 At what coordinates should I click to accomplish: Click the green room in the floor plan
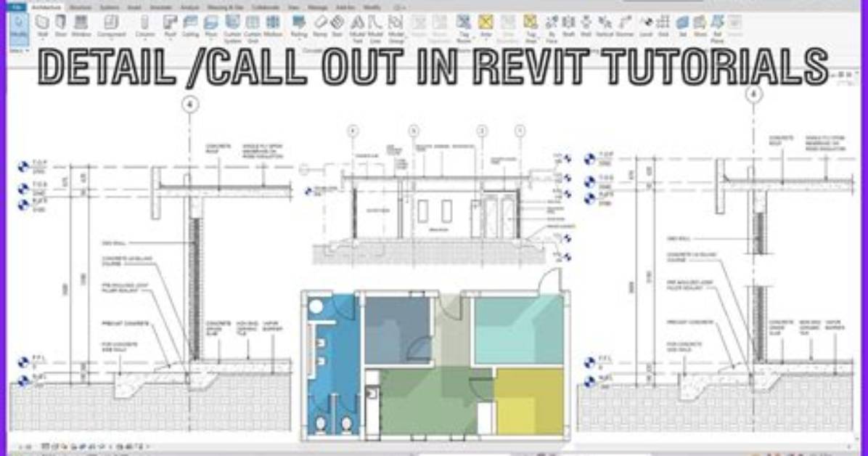pyautogui.click(x=429, y=402)
